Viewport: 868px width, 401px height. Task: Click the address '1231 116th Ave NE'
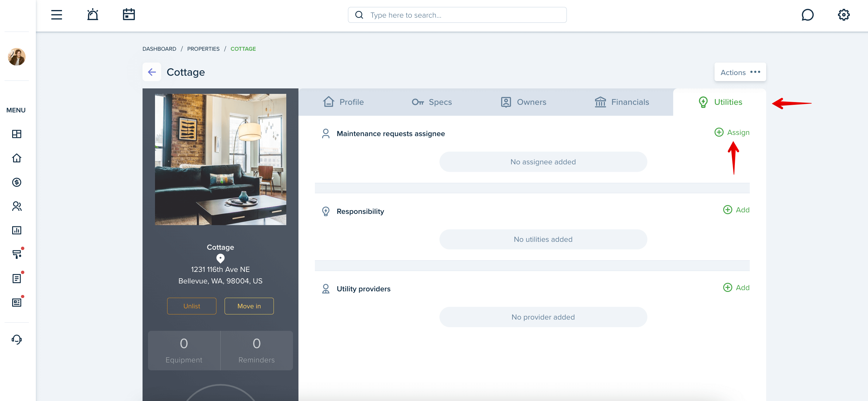220,269
